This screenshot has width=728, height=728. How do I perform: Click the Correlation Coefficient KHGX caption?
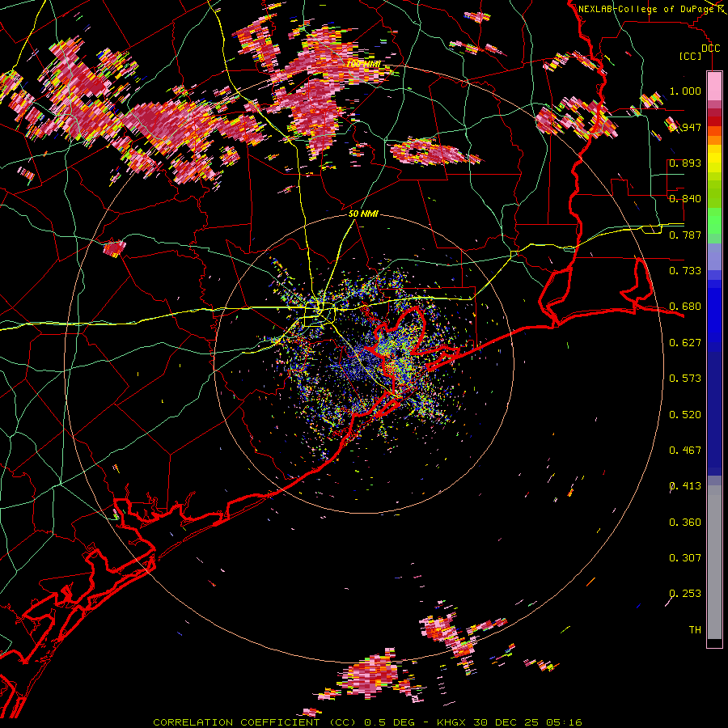pyautogui.click(x=367, y=722)
